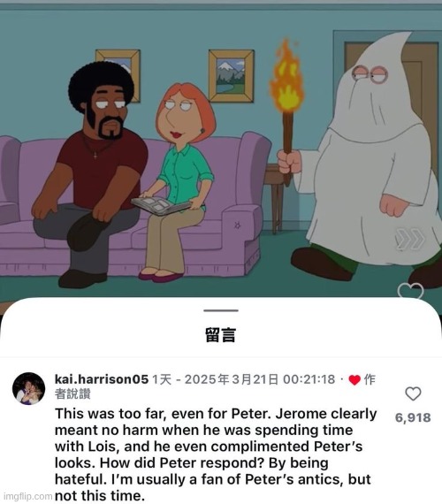Viewport: 442px width, 504px height.
Task: Open the imgflip.com watermark link
Action: click(27, 496)
